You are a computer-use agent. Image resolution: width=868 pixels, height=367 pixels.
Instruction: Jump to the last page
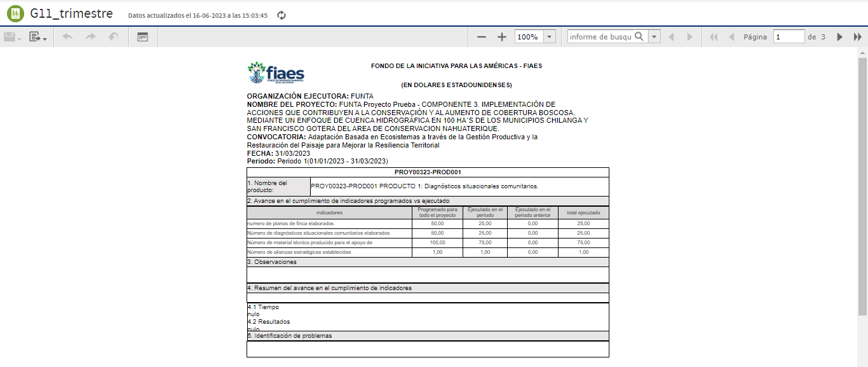857,38
